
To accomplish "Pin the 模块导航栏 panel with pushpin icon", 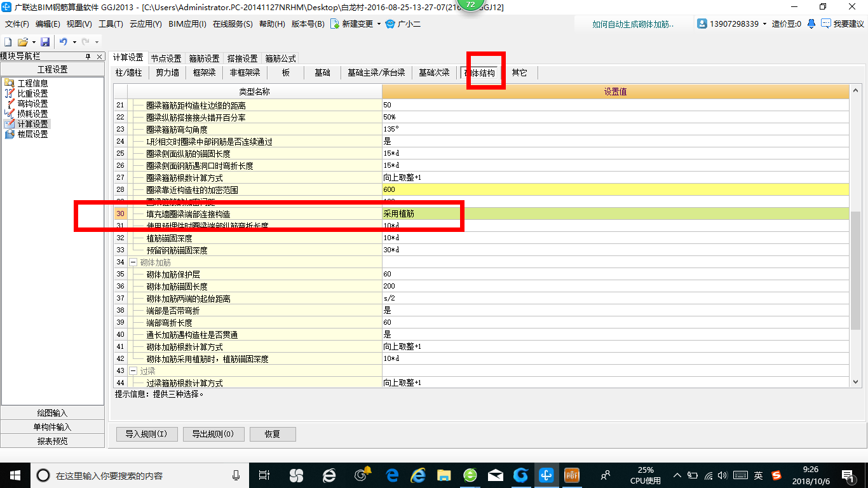I will (88, 57).
